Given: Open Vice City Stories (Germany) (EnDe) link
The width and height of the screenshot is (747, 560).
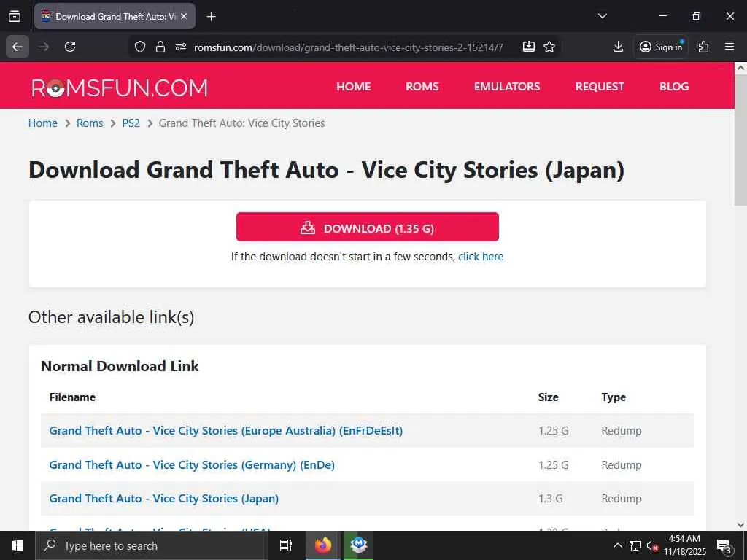Looking at the screenshot, I should tap(192, 464).
